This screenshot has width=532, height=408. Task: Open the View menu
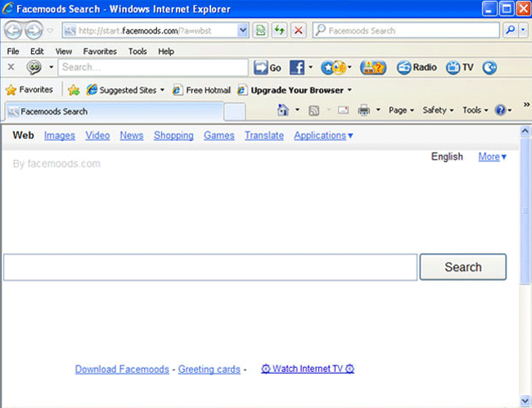[64, 51]
